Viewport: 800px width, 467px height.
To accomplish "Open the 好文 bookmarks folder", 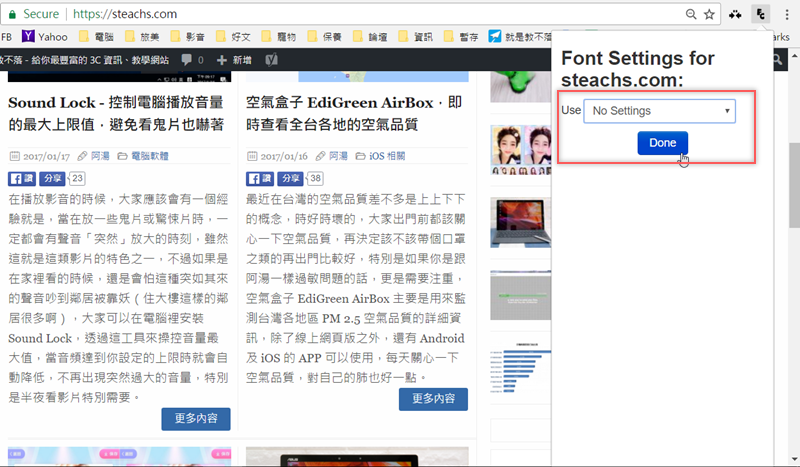I will (x=234, y=36).
